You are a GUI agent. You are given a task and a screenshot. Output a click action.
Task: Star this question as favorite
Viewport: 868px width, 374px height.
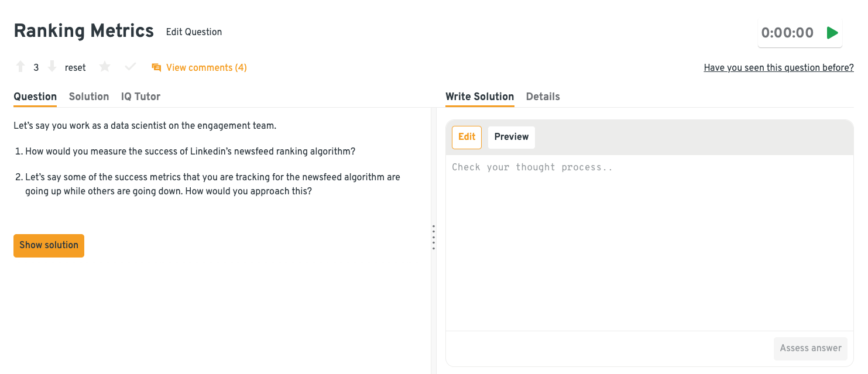pos(105,67)
